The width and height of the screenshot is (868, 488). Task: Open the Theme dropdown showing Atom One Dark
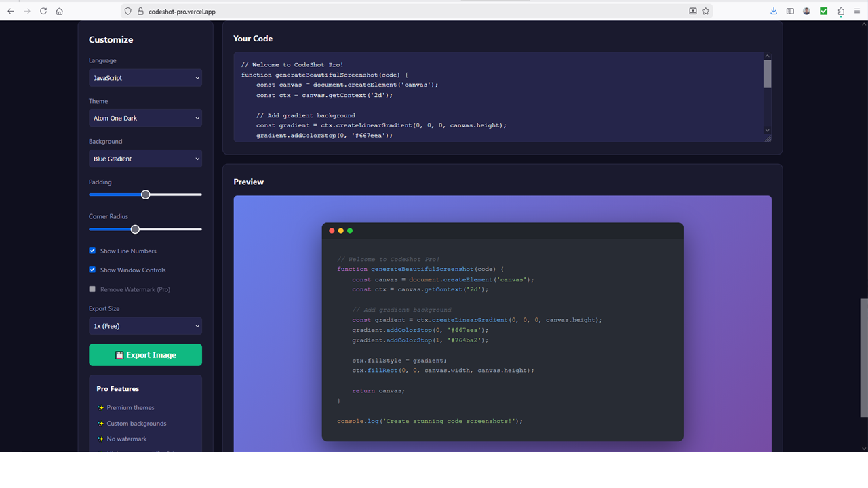click(145, 118)
